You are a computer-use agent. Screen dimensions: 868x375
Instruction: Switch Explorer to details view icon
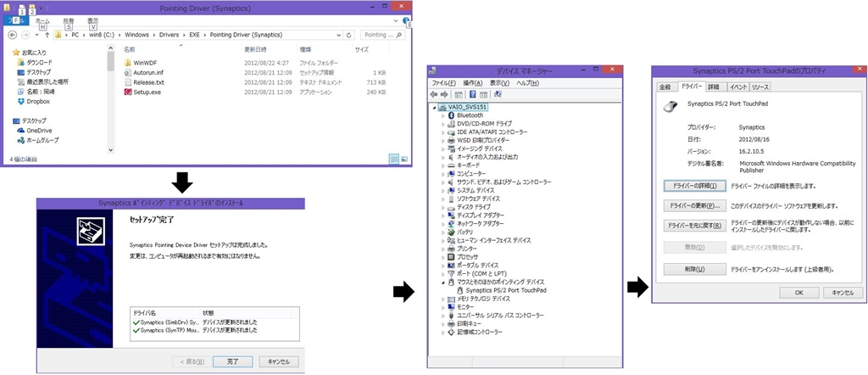[x=395, y=159]
